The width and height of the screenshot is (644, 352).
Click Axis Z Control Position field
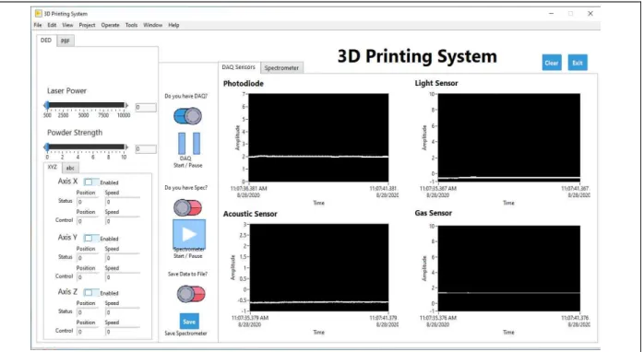(x=88, y=332)
